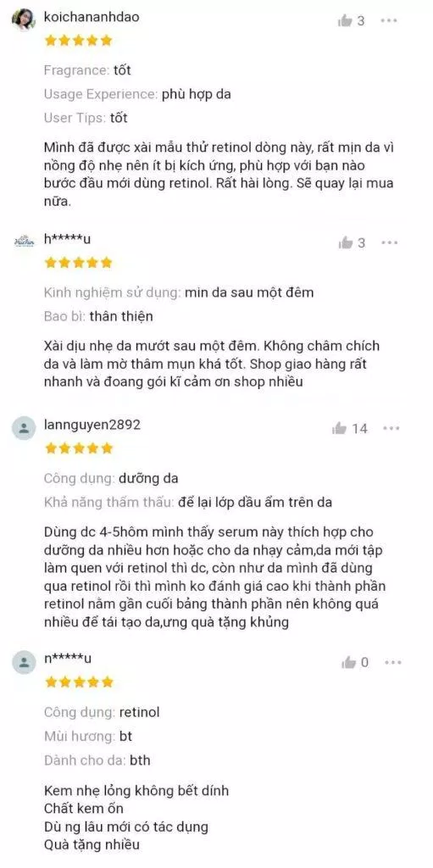Like h*****u's review about mịn da
433x868 pixels.
pos(346,242)
